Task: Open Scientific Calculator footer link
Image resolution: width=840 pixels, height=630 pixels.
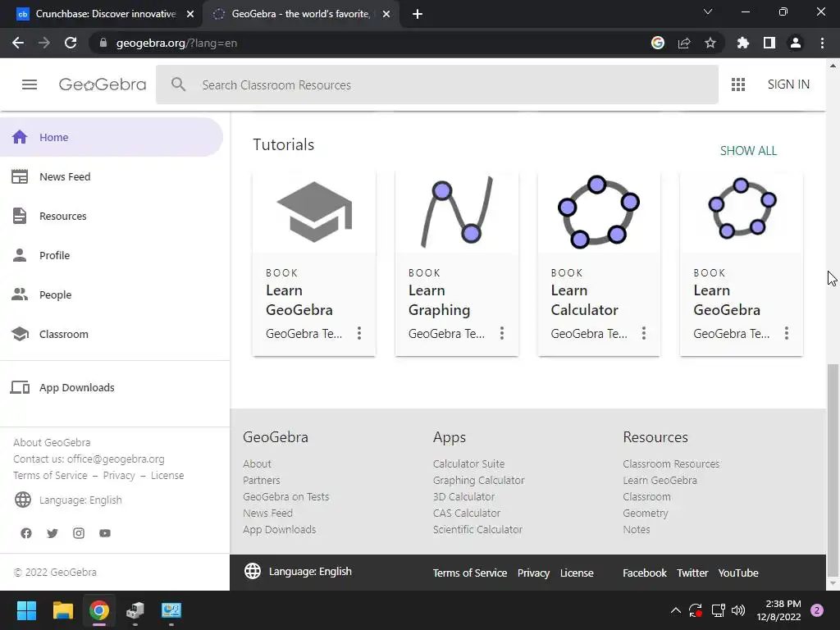Action: pos(477,529)
